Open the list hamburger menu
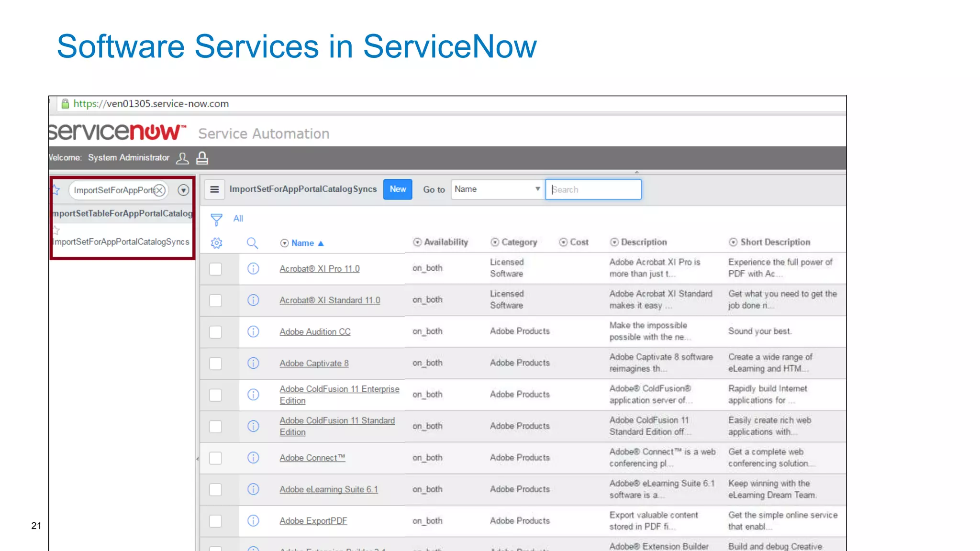Viewport: 980px width, 551px height. tap(214, 189)
